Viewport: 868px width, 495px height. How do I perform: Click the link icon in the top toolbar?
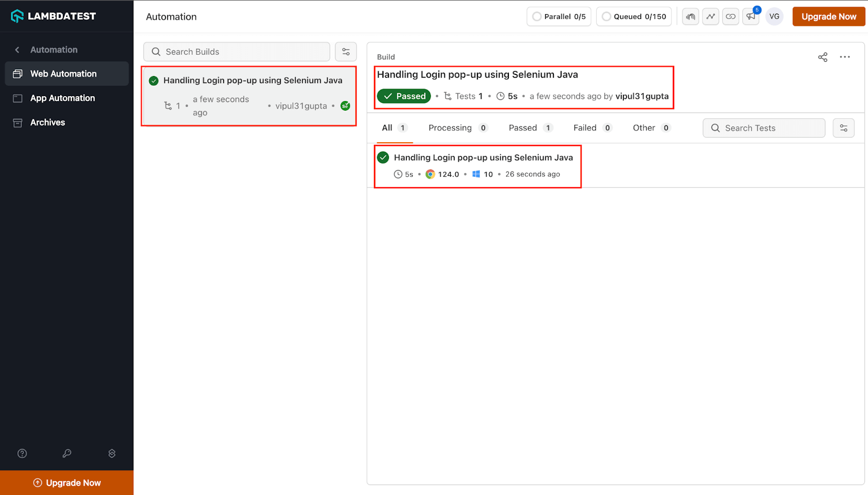pos(730,16)
